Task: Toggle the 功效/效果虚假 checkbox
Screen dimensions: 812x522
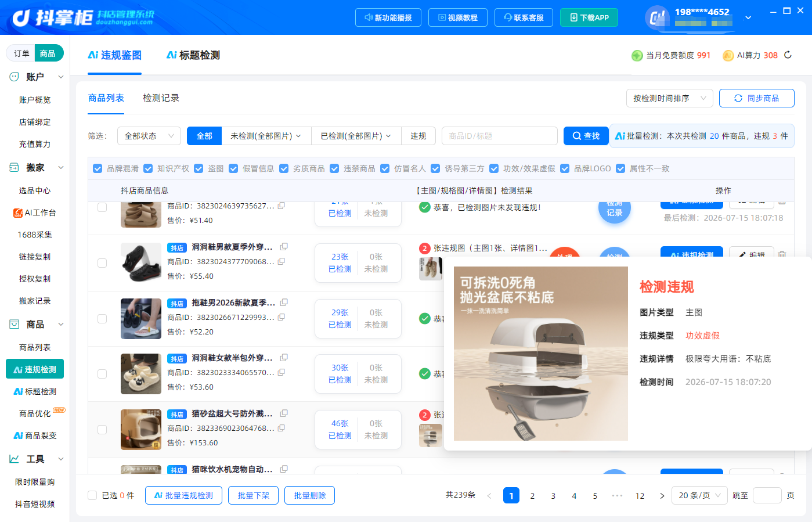Action: [x=494, y=168]
